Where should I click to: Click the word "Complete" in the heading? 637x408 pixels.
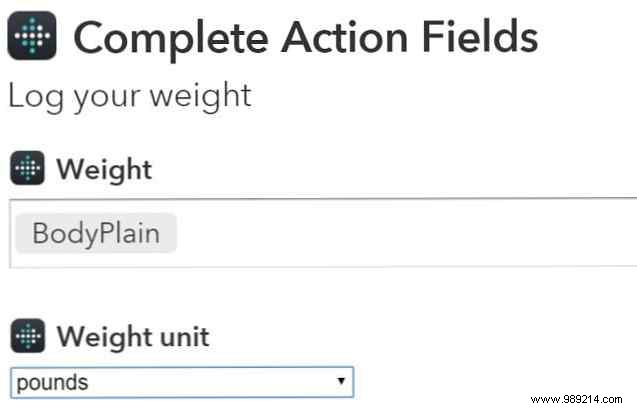[170, 38]
